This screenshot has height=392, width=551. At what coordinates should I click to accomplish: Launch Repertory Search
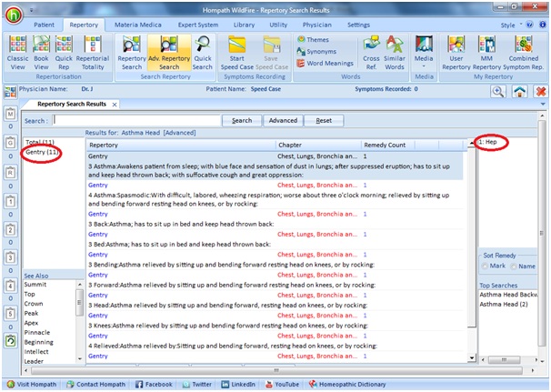pos(132,53)
